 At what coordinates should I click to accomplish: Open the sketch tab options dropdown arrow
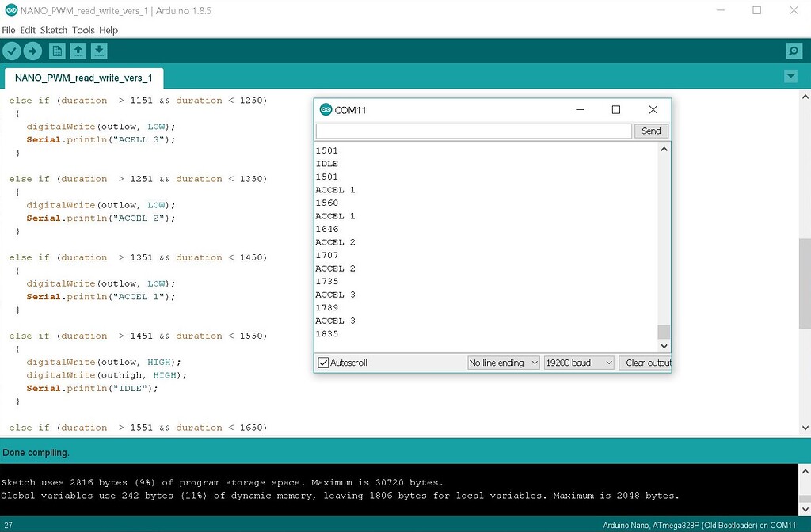(790, 76)
